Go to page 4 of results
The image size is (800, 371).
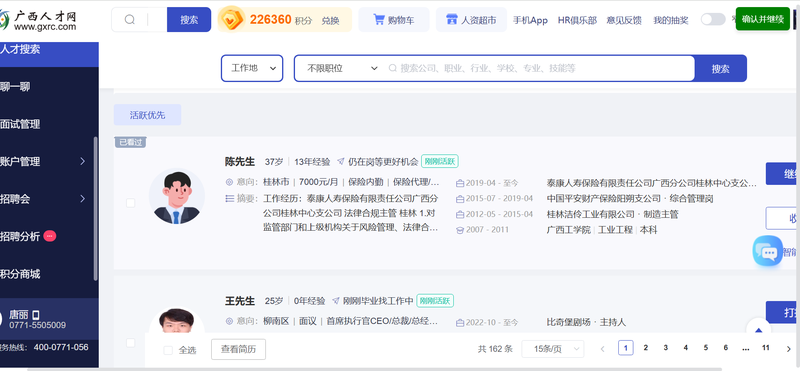click(x=686, y=348)
